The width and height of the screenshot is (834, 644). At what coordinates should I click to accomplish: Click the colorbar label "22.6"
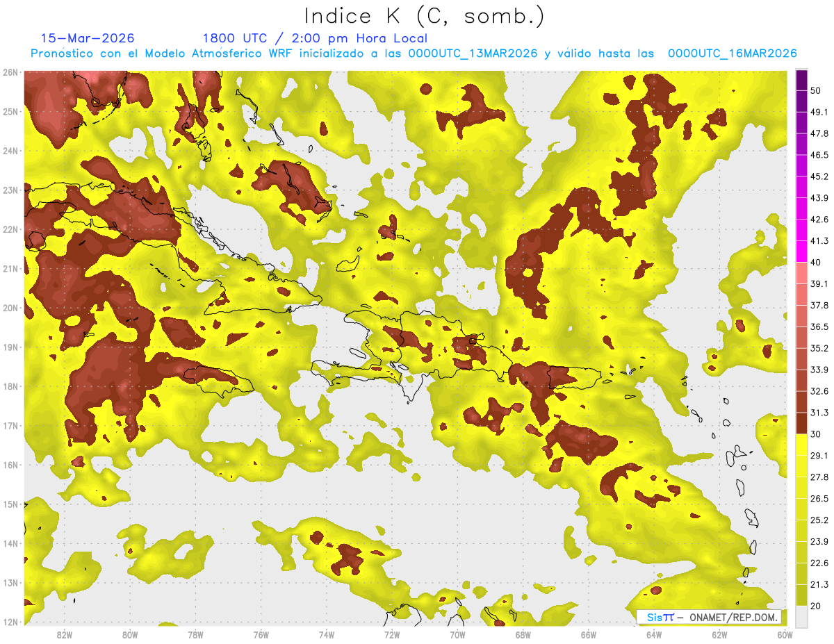point(819,563)
